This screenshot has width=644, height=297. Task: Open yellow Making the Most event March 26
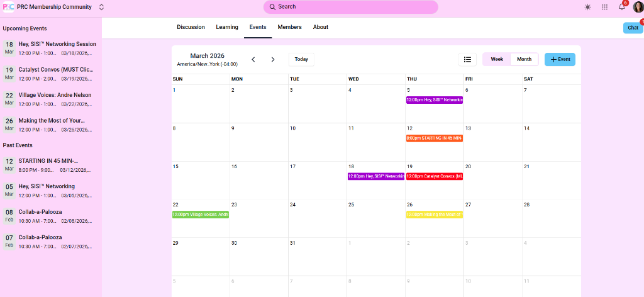click(x=435, y=215)
